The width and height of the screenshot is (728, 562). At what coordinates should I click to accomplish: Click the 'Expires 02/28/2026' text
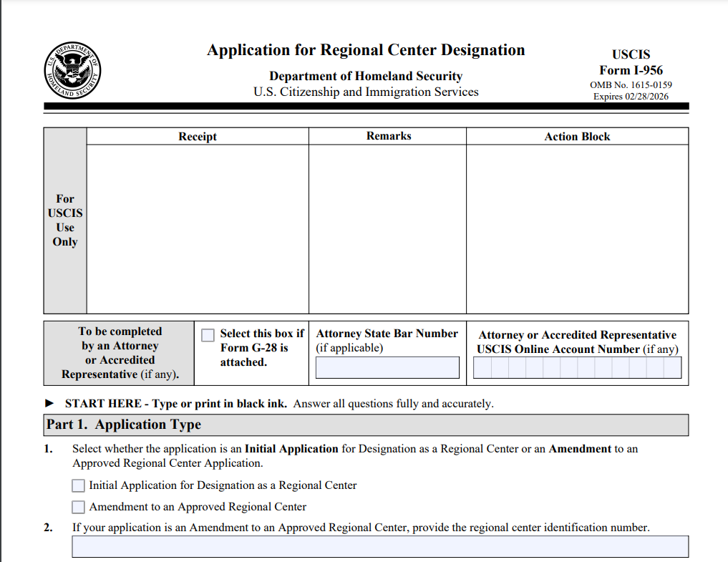(631, 97)
